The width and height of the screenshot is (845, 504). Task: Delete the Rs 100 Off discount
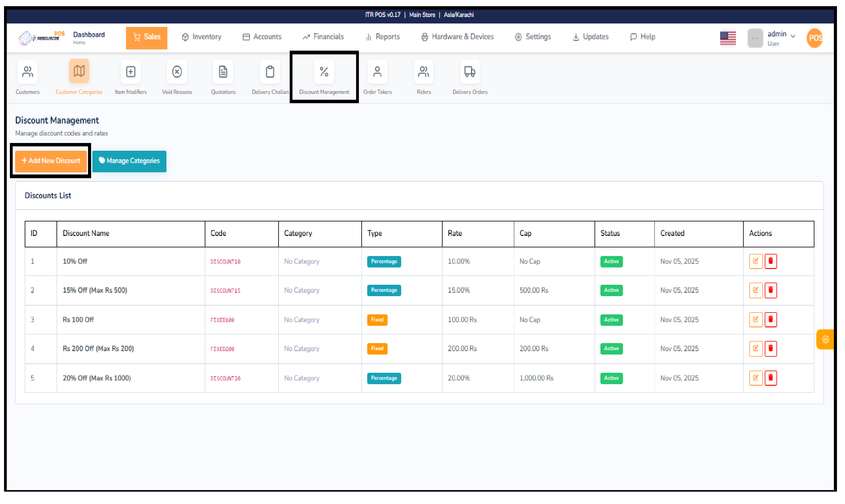(x=771, y=319)
